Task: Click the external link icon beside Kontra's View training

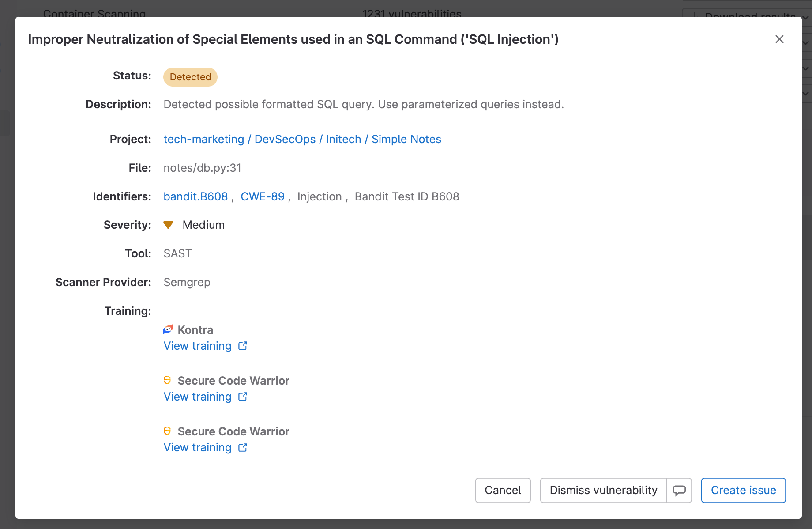Action: 243,346
